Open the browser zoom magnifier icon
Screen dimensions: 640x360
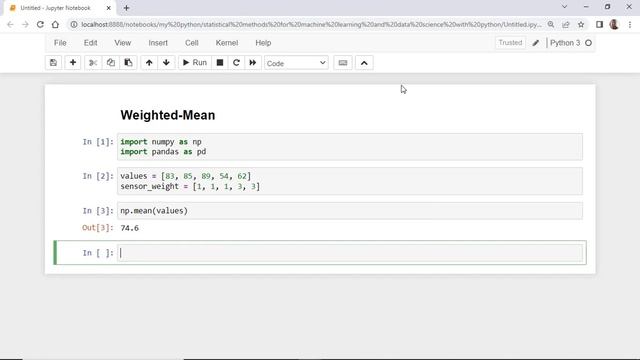pyautogui.click(x=551, y=24)
